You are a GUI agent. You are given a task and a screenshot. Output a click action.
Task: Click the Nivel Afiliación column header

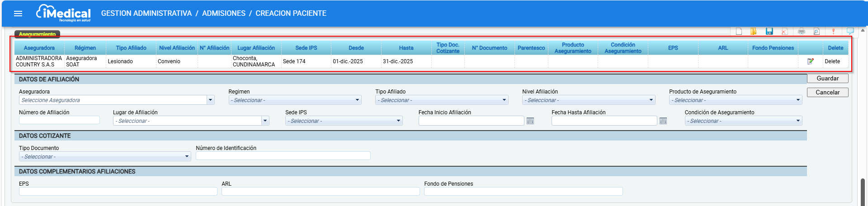177,48
